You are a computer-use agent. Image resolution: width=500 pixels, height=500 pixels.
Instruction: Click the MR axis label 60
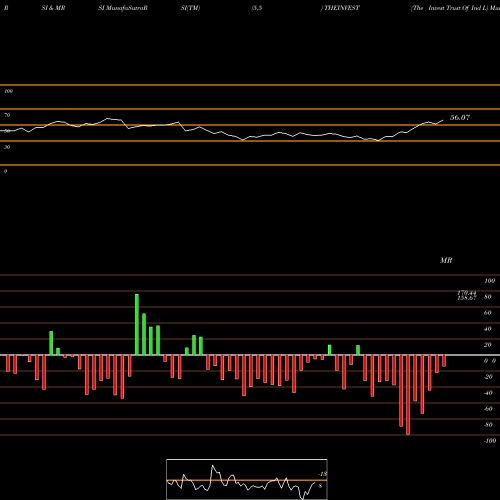tap(487, 313)
